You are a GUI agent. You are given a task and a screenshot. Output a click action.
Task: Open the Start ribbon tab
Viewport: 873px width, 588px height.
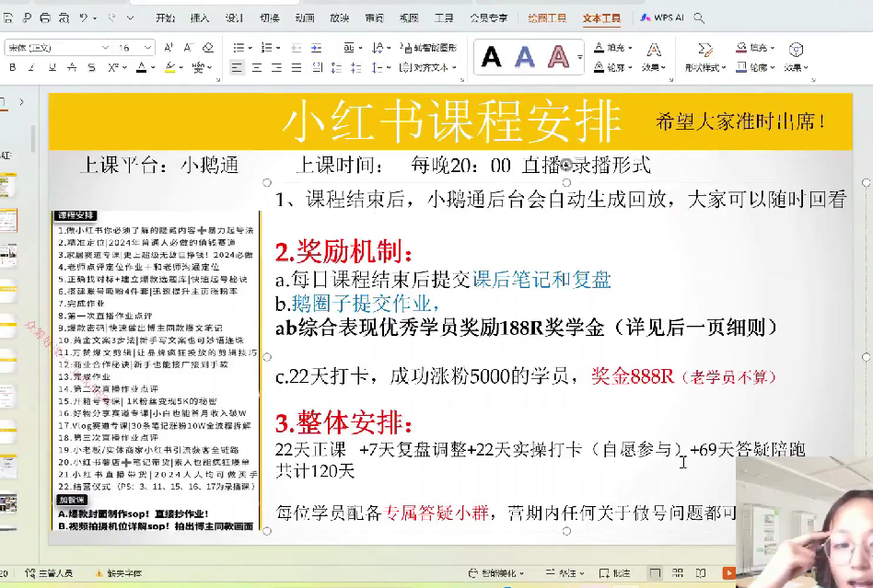pos(166,17)
